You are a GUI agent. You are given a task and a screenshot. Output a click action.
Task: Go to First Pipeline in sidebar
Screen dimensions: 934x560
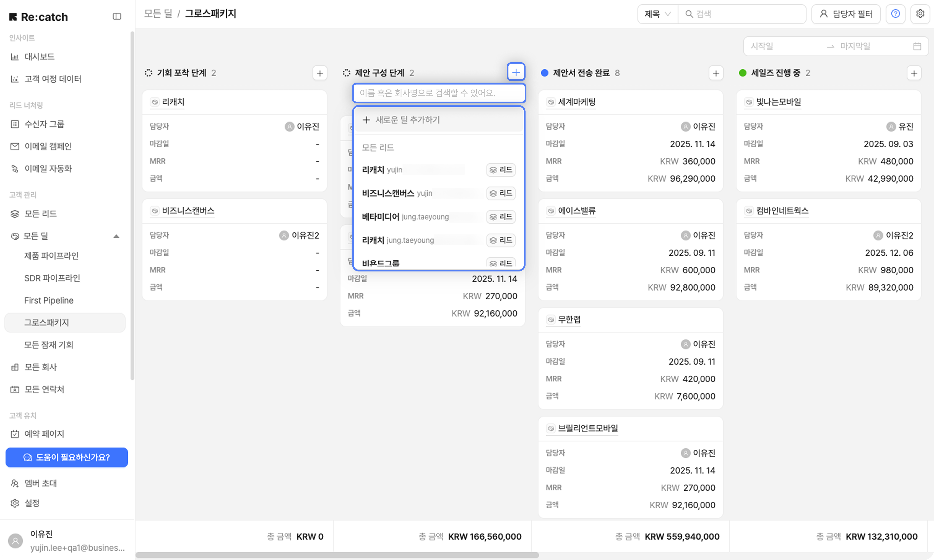[x=49, y=300]
